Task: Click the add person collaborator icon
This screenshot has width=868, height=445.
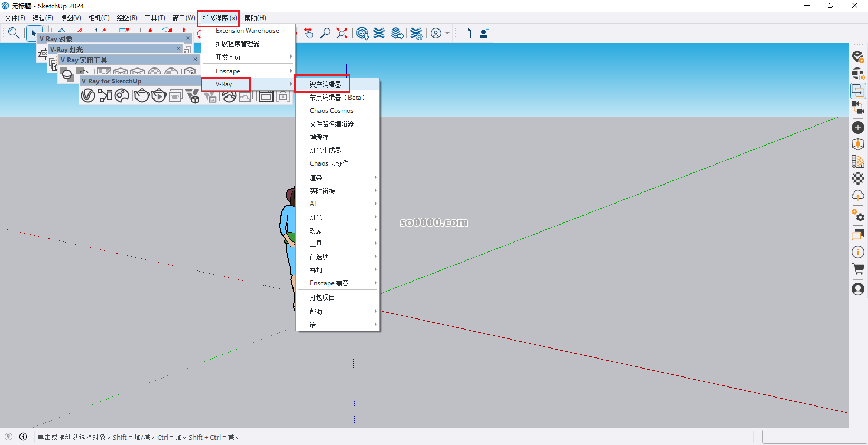Action: pyautogui.click(x=484, y=33)
